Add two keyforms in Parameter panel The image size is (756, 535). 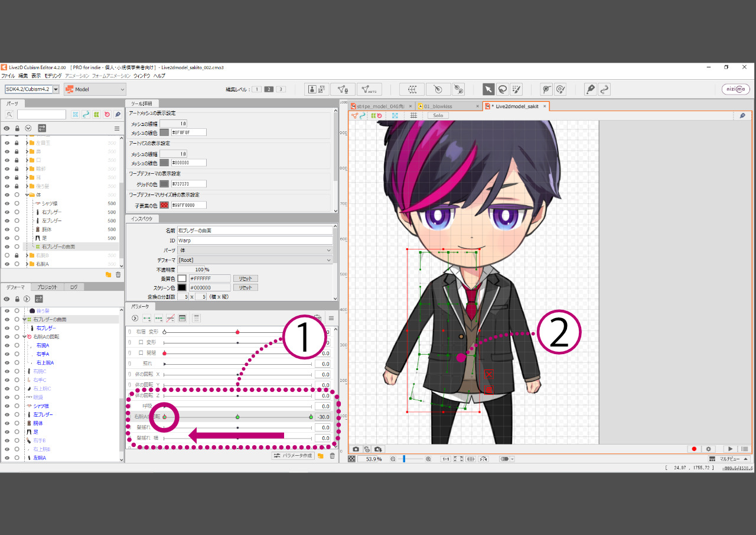[x=147, y=318]
